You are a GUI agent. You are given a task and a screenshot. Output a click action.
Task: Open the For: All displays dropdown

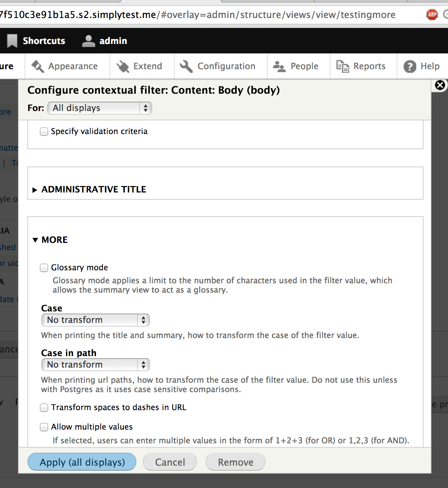tap(100, 108)
